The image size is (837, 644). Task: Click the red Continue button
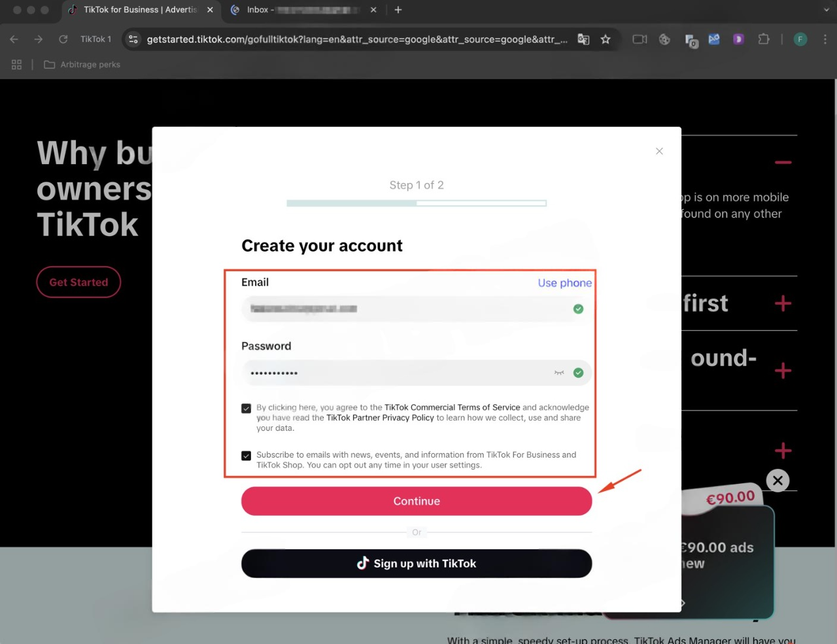pos(417,501)
